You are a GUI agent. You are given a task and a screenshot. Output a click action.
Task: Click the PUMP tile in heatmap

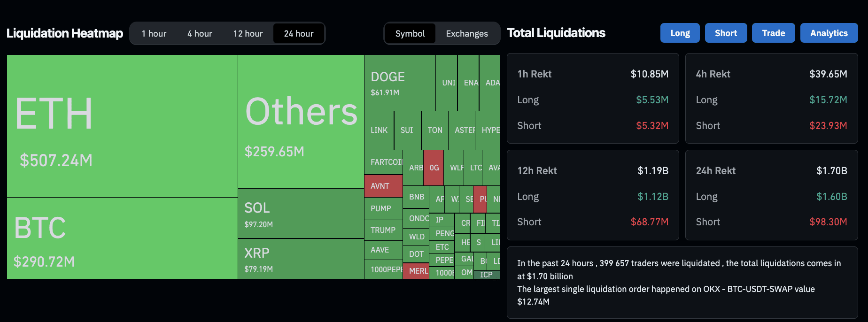(x=383, y=208)
